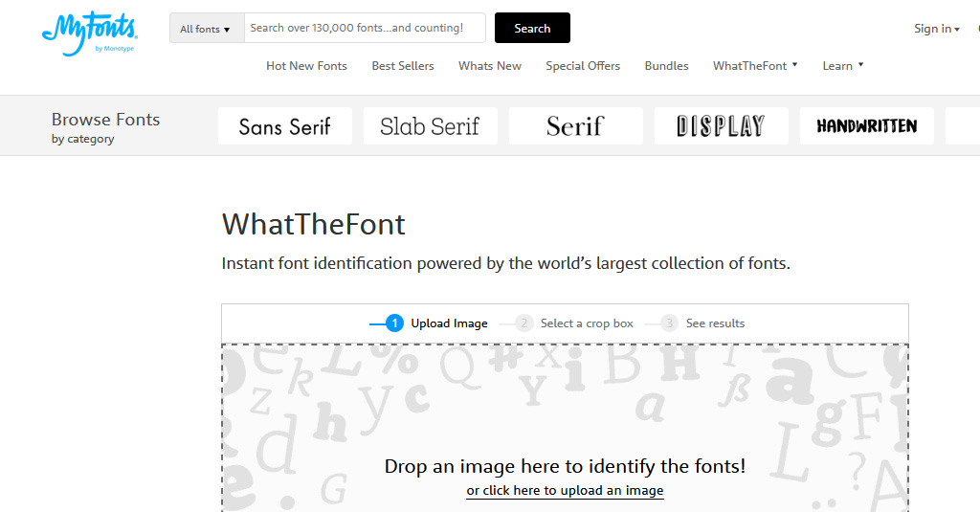Viewport: 980px width, 512px height.
Task: Go to Hot New Fonts
Action: tap(306, 66)
